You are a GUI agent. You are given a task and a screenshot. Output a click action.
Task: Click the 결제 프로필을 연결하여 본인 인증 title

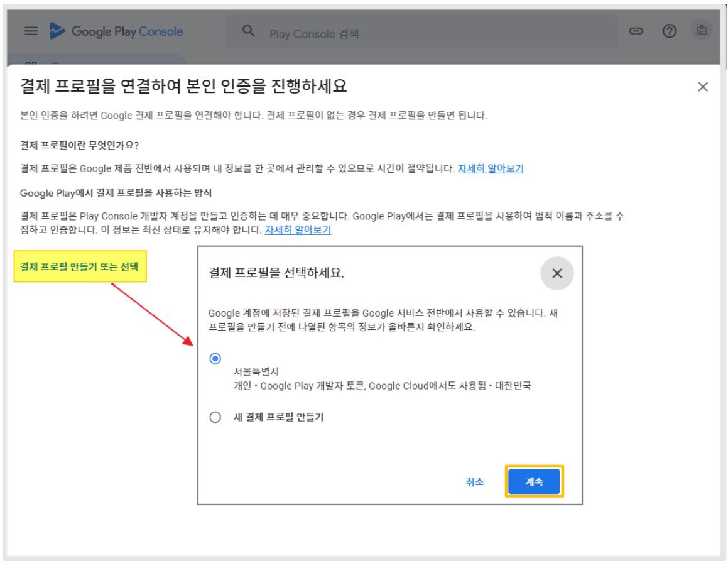pos(183,86)
